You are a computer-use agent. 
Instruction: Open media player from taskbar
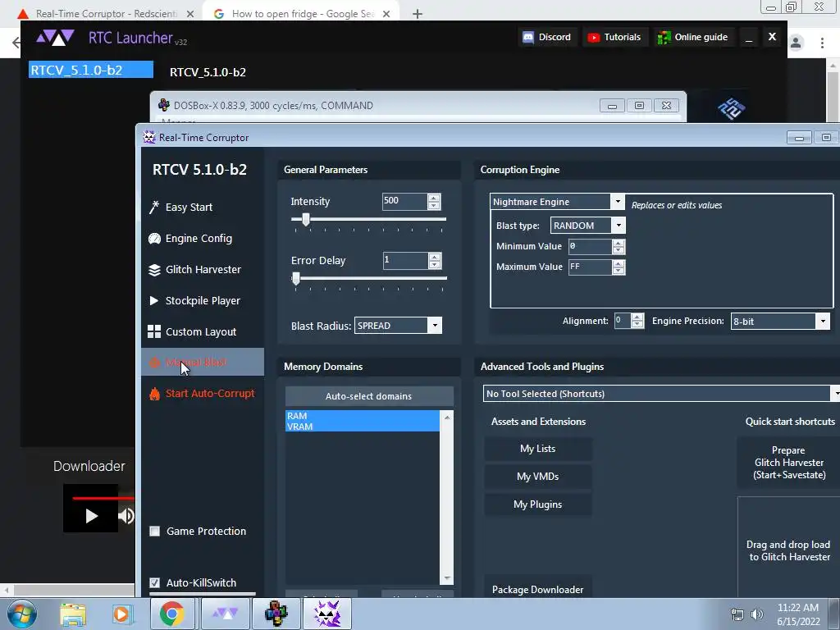click(121, 614)
